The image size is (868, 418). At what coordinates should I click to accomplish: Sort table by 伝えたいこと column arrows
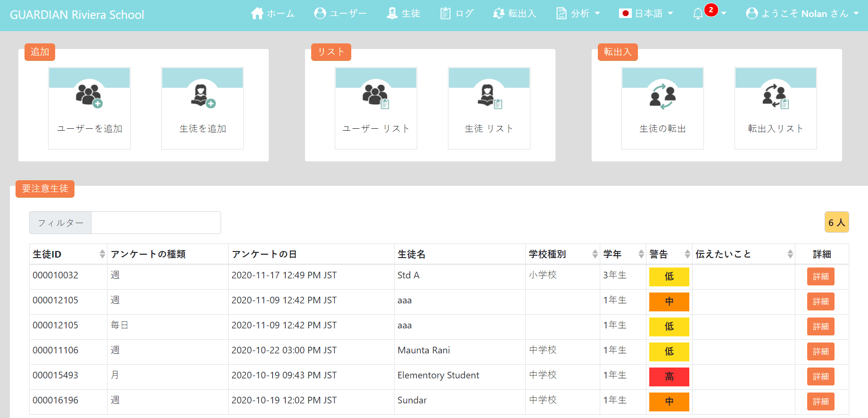click(x=790, y=254)
